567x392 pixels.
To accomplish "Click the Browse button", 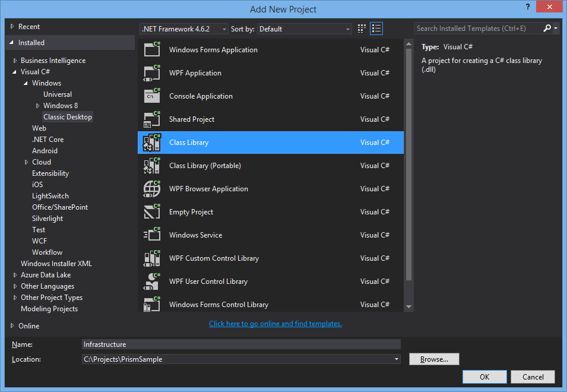I will [x=434, y=359].
